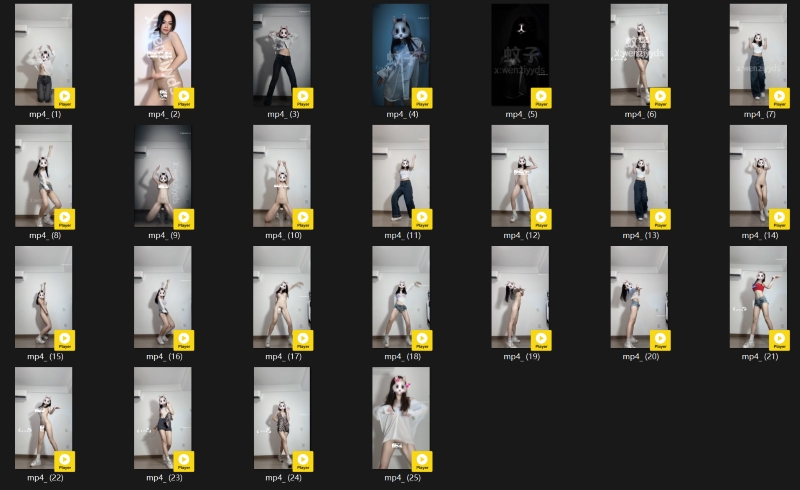Click the Player badge on mp4_ (25)
This screenshot has height=490, width=800.
(x=422, y=461)
